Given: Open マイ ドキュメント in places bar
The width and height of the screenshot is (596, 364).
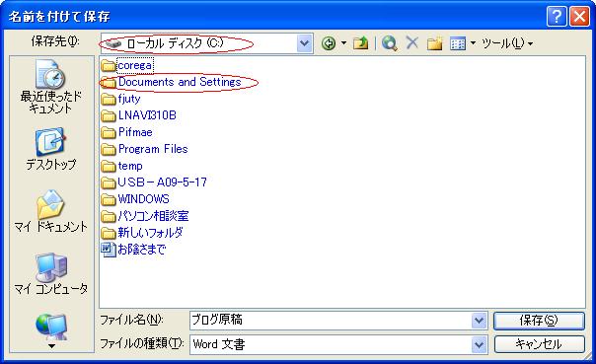Looking at the screenshot, I should pos(51,211).
